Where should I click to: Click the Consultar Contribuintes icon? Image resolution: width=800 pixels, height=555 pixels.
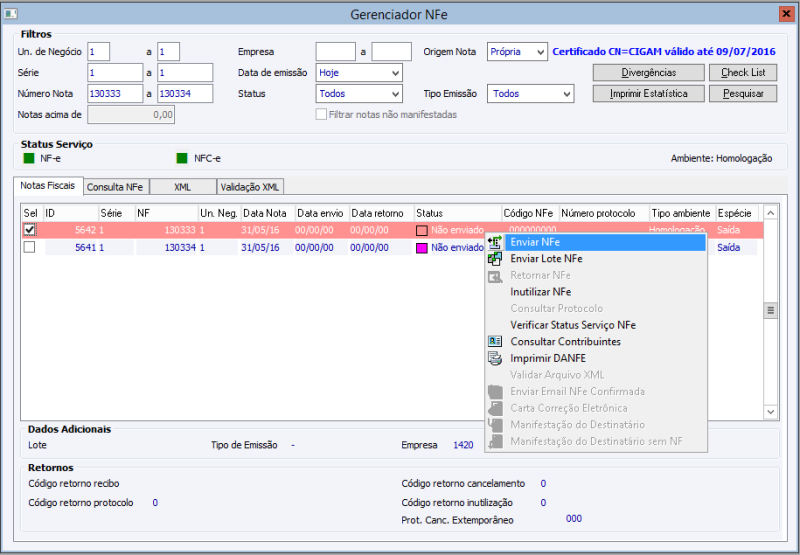(495, 341)
